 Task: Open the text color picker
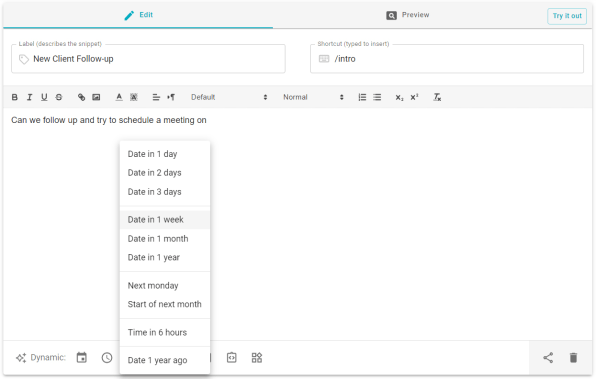(119, 97)
